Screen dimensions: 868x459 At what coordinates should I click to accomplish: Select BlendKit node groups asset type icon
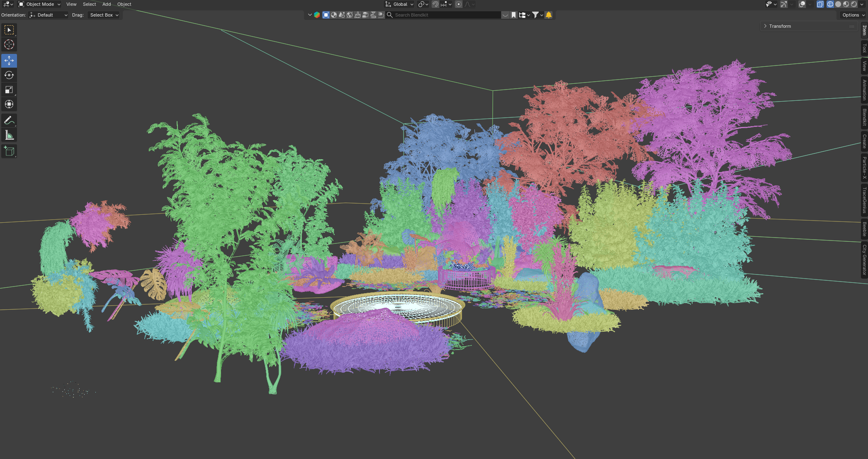[365, 15]
